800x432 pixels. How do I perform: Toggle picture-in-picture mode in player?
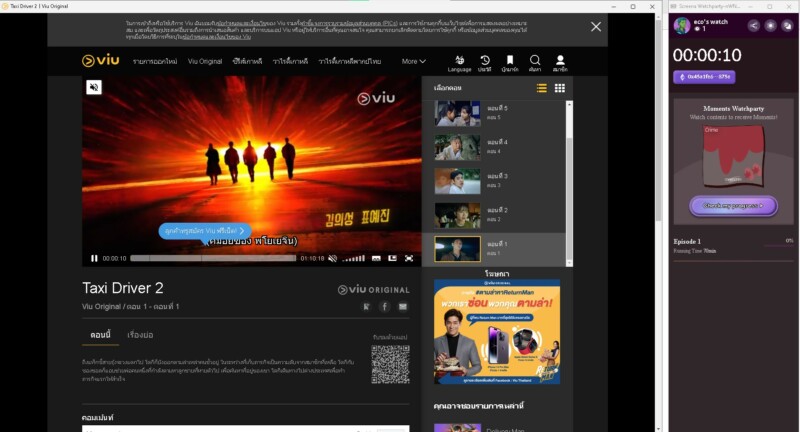pos(392,259)
